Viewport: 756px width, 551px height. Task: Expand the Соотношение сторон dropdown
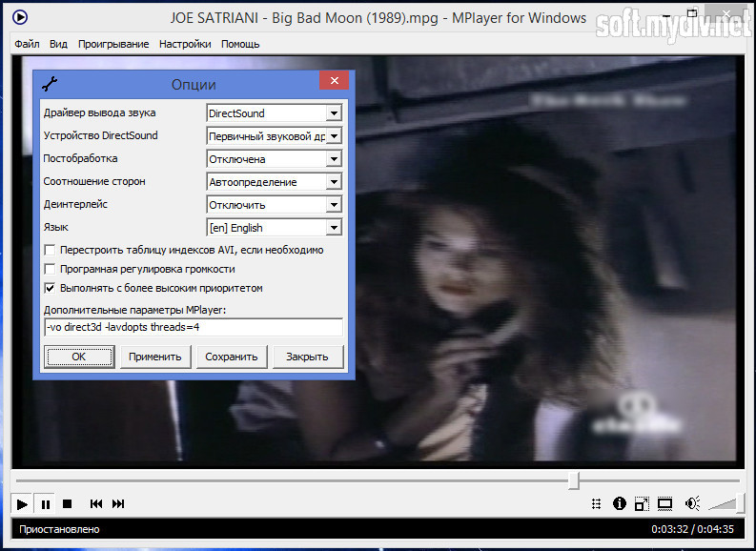pos(334,182)
